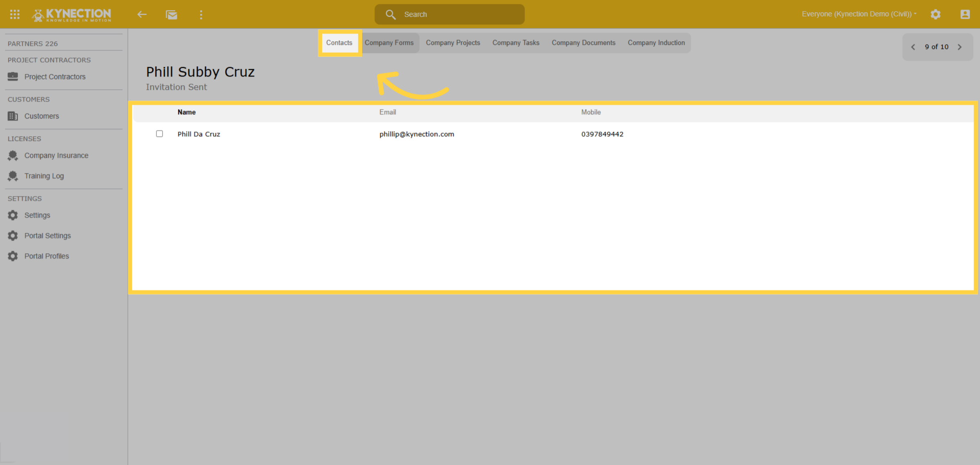Open the apps grid launcher icon
The height and width of the screenshot is (465, 980).
coord(15,14)
